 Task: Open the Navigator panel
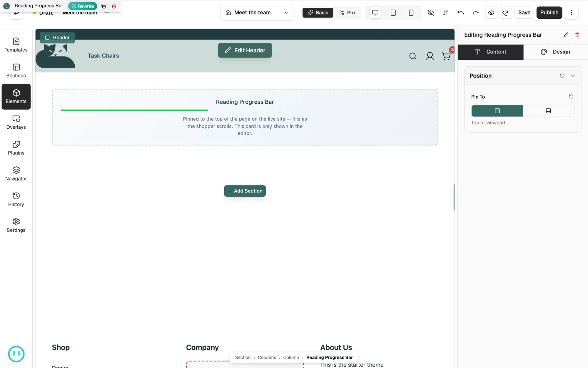pos(16,174)
